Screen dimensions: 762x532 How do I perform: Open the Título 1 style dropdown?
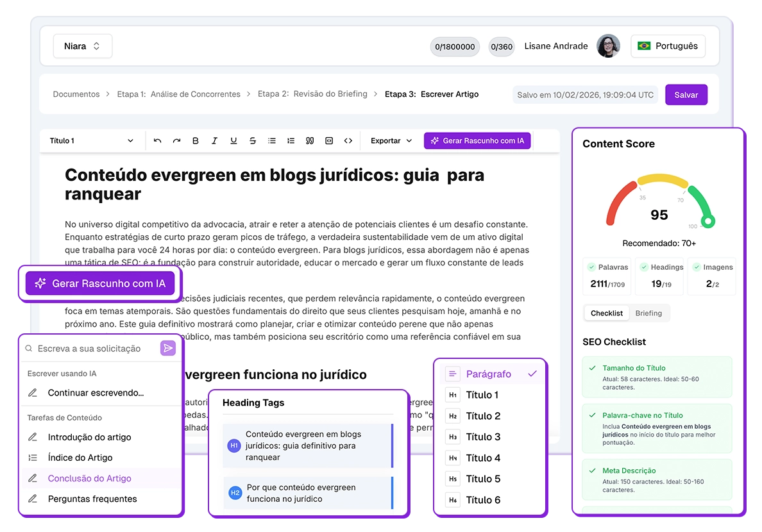tap(91, 141)
